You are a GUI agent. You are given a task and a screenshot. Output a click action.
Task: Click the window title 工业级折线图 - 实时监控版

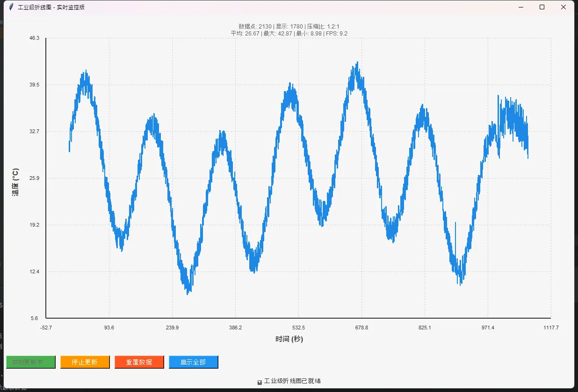51,7
